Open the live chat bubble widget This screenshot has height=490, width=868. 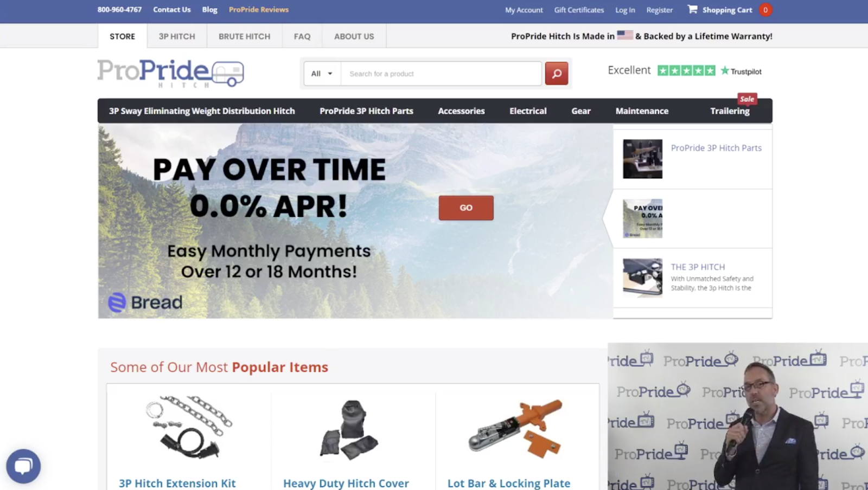pos(23,466)
